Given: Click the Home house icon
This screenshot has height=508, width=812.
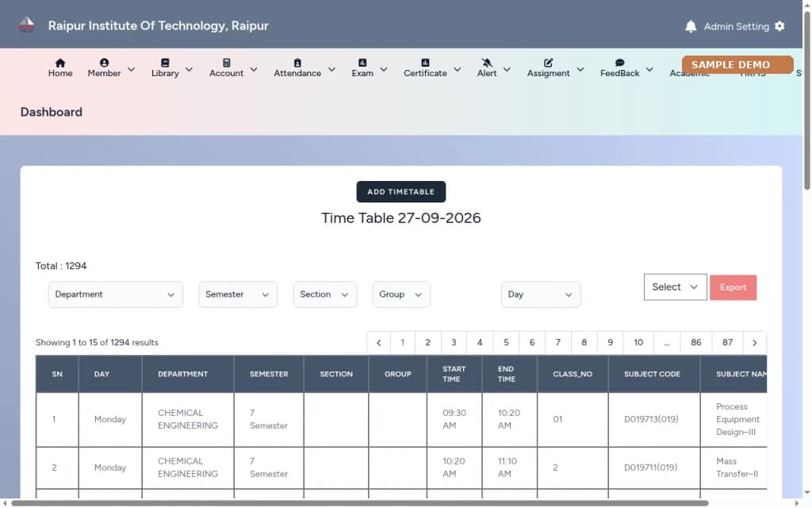Looking at the screenshot, I should pos(60,63).
